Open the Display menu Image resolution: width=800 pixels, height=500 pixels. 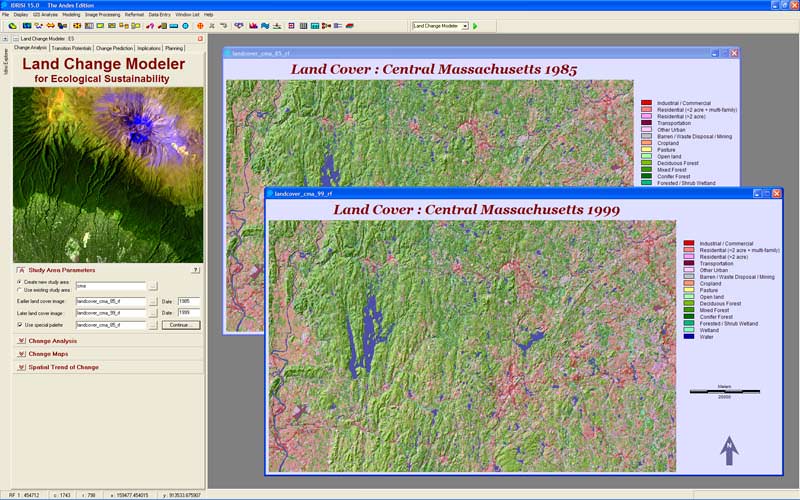coord(21,15)
